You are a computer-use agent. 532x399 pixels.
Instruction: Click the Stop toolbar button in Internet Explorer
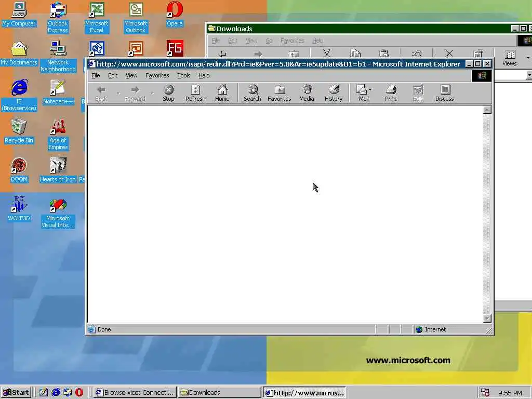click(168, 94)
